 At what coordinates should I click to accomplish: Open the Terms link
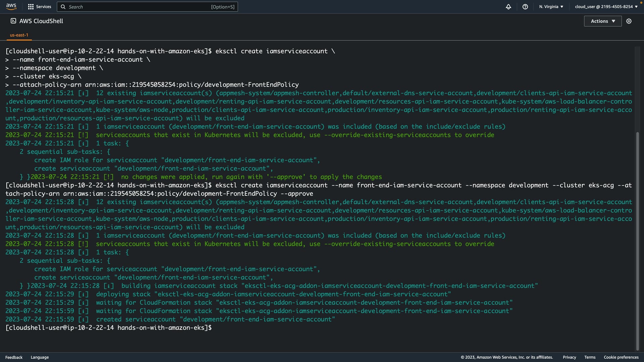[x=590, y=357]
